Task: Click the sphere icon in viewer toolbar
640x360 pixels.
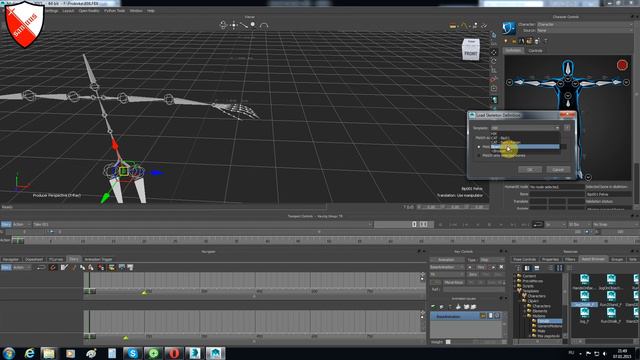Action: [x=253, y=24]
